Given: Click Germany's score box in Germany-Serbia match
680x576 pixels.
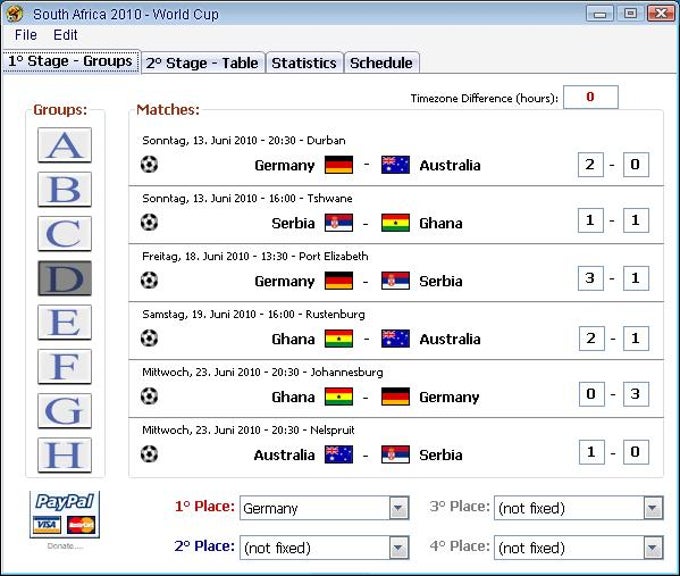Looking at the screenshot, I should point(590,278).
